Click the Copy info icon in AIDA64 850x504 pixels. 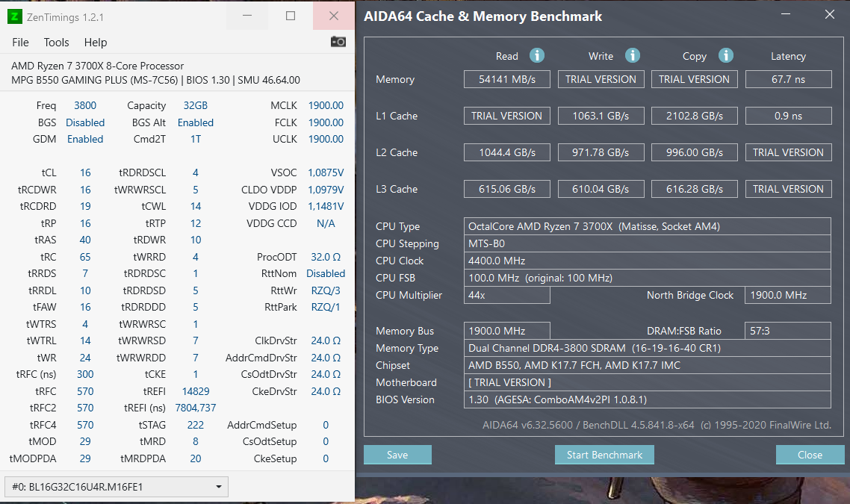click(x=726, y=55)
